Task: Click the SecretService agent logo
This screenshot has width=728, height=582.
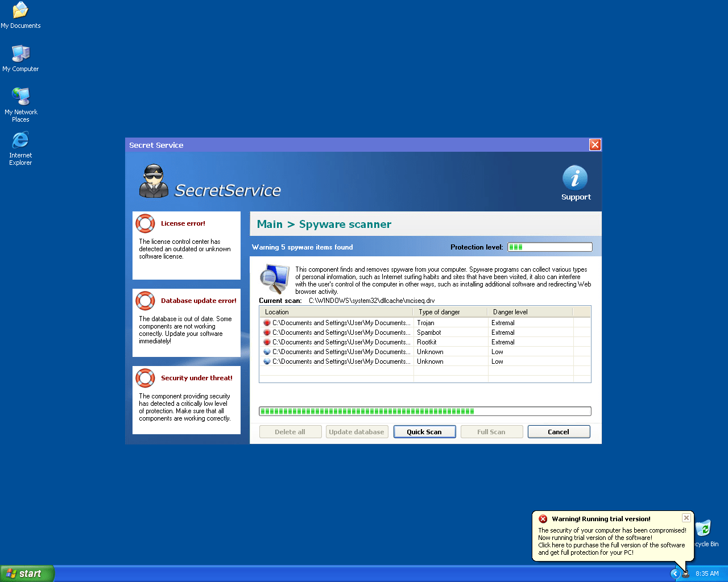Action: 154,181
